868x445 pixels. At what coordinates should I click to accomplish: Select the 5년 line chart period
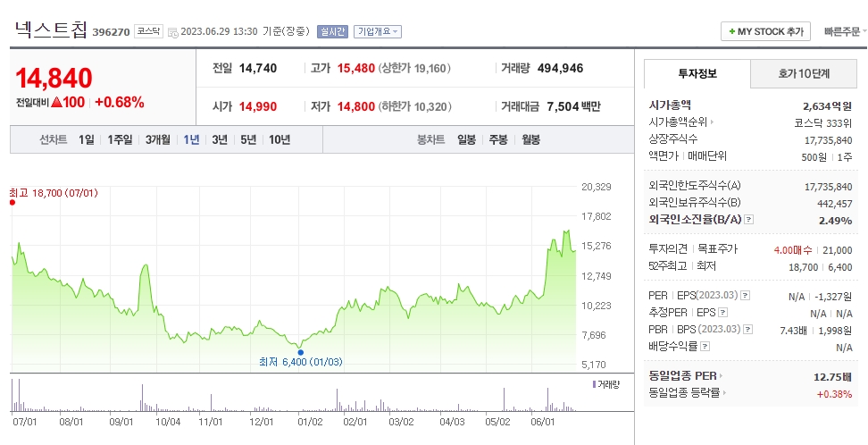248,139
